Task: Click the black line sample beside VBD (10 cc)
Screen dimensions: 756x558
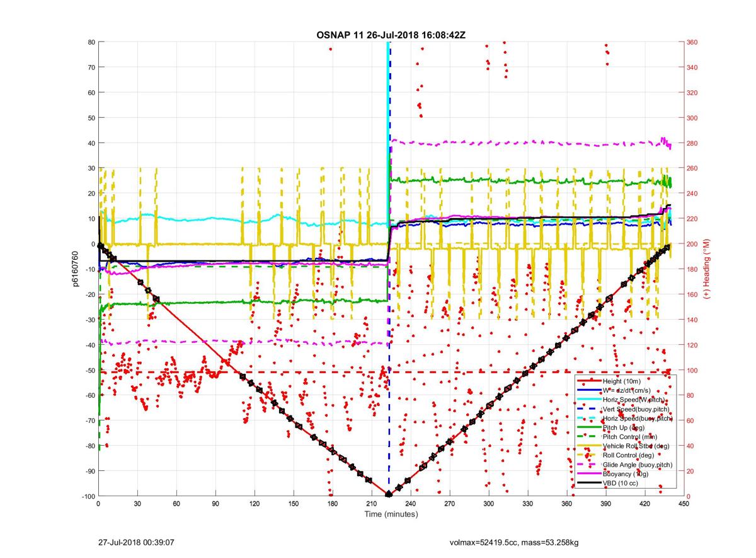Action: (x=589, y=482)
